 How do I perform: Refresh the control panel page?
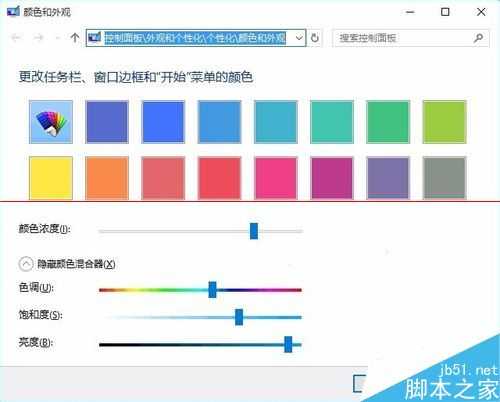point(315,38)
